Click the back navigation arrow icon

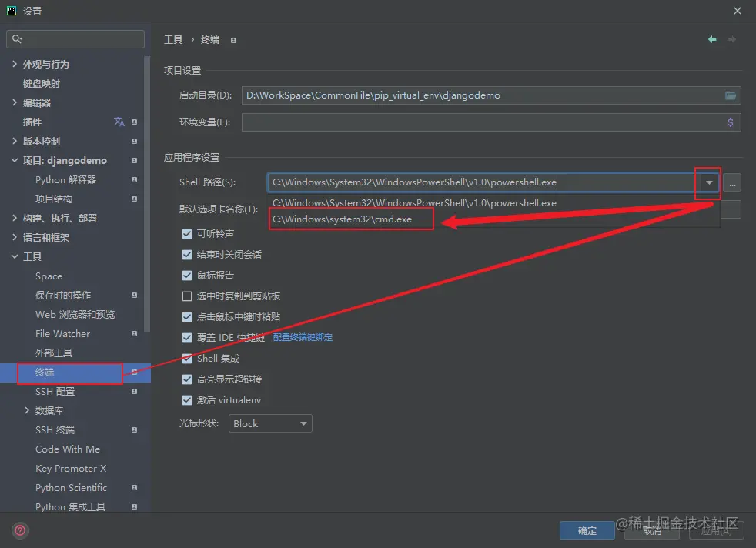pos(711,39)
